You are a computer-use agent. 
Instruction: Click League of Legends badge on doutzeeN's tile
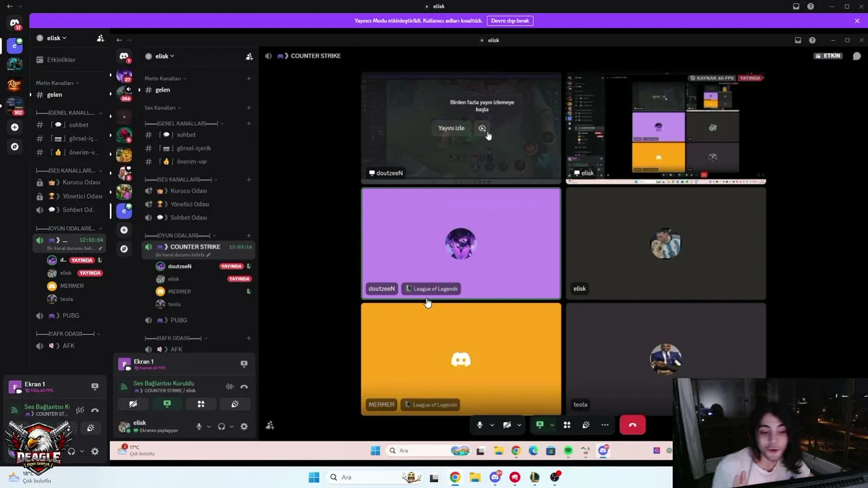pos(432,289)
